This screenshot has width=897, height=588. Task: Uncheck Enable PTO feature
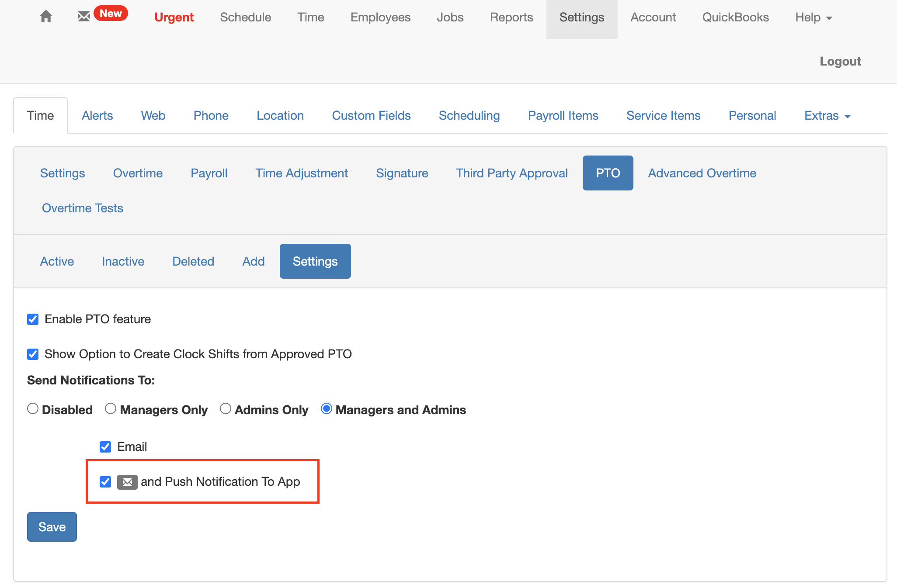33,319
